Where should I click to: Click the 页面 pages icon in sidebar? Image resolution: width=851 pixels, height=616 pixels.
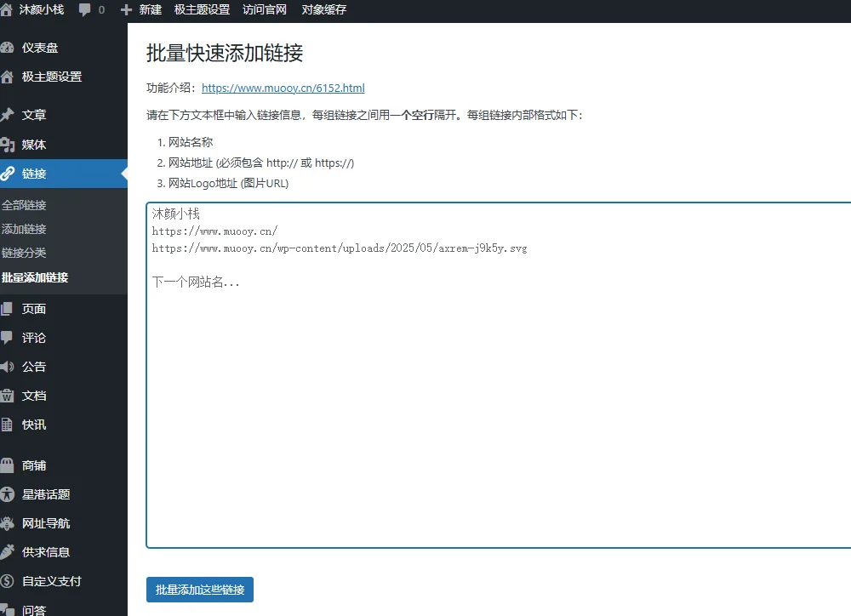coord(8,309)
